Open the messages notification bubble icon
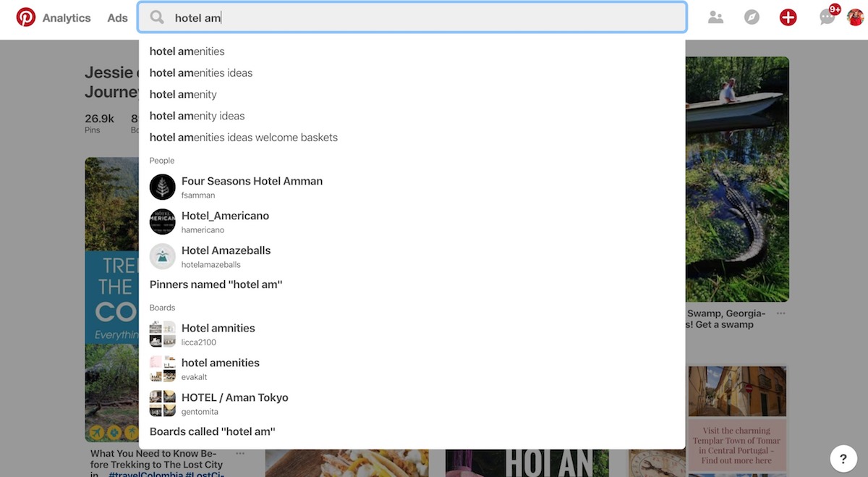868x477 pixels. [x=827, y=17]
